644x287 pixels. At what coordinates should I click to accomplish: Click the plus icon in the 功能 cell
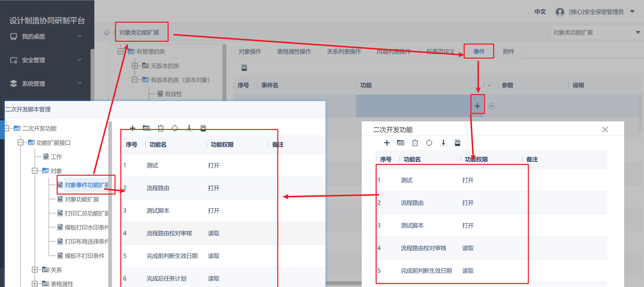[477, 106]
